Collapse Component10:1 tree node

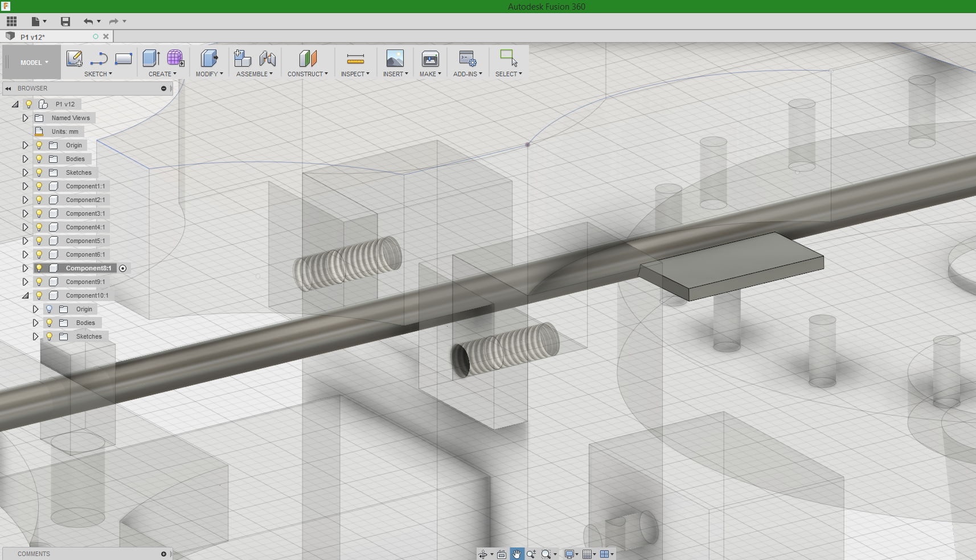click(x=25, y=295)
